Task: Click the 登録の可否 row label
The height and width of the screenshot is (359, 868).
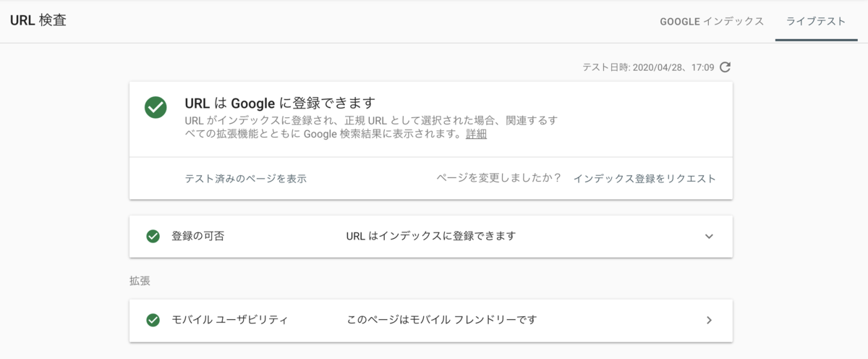Action: point(197,236)
